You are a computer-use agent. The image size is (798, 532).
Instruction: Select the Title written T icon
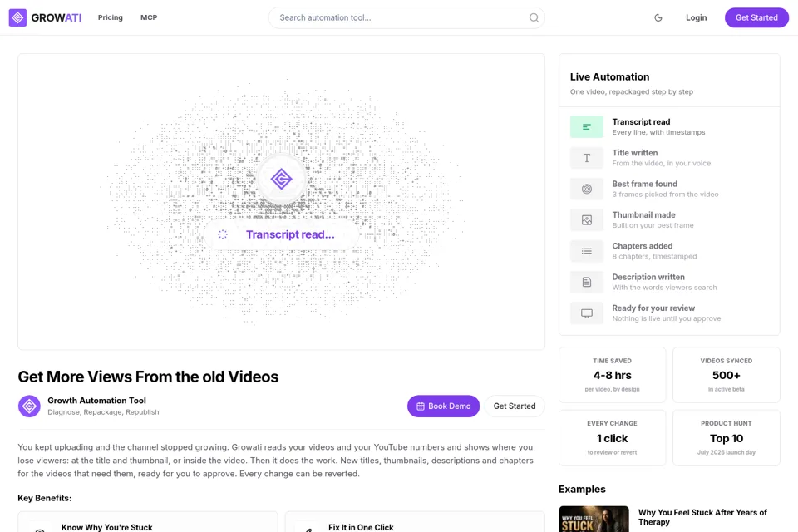point(586,158)
